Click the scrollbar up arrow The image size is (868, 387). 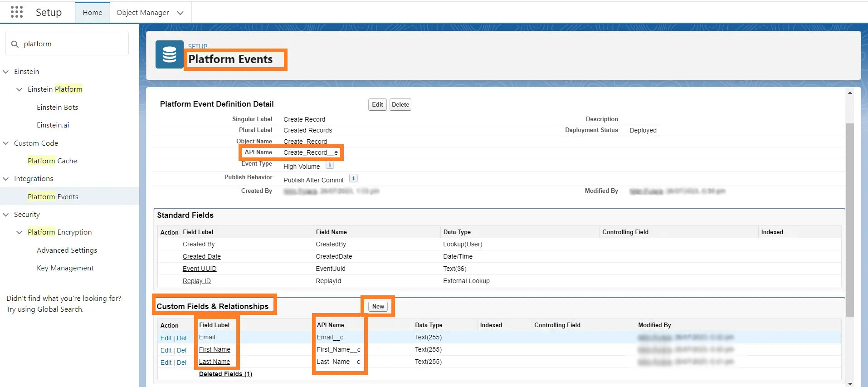click(x=850, y=93)
